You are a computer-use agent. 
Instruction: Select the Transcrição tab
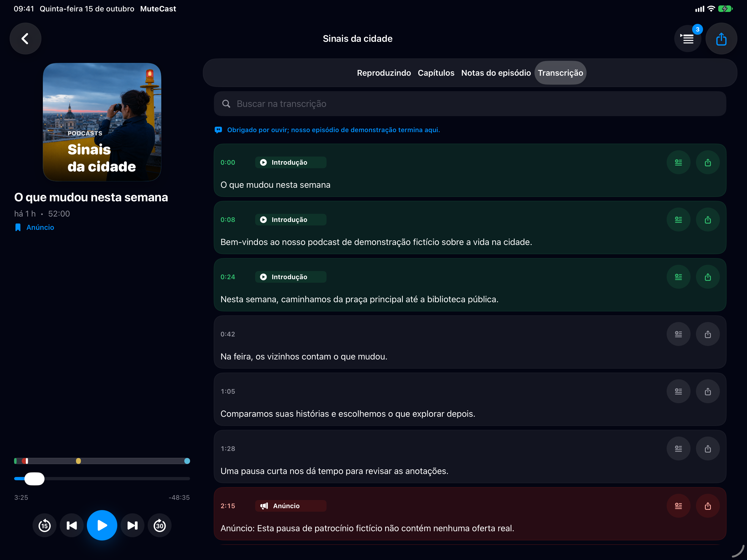(560, 73)
